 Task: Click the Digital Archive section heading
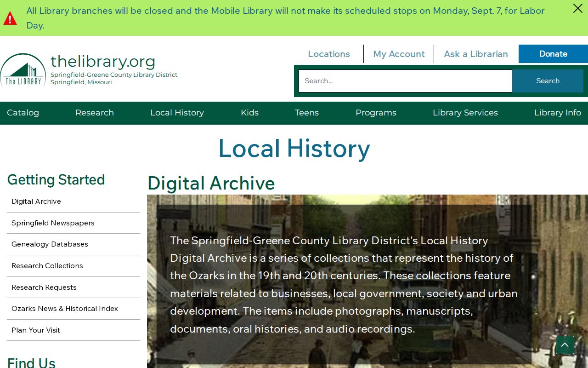(211, 183)
